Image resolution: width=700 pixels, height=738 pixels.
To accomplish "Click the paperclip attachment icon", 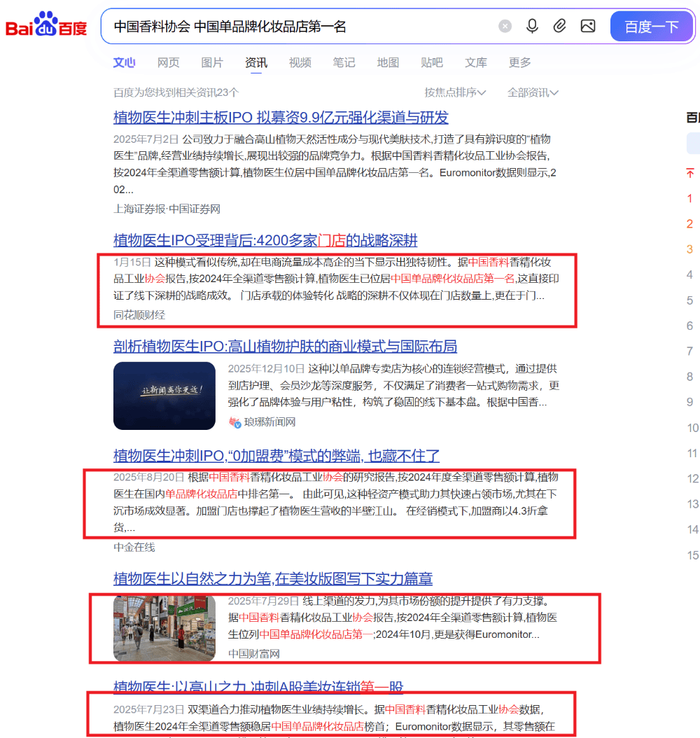I will 559,25.
